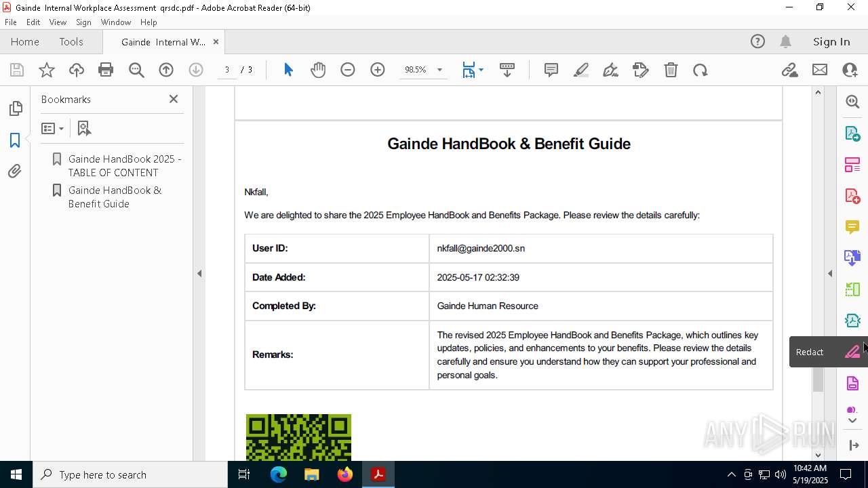Close the Gainde Internal document tab
The width and height of the screenshot is (868, 488).
click(x=216, y=42)
